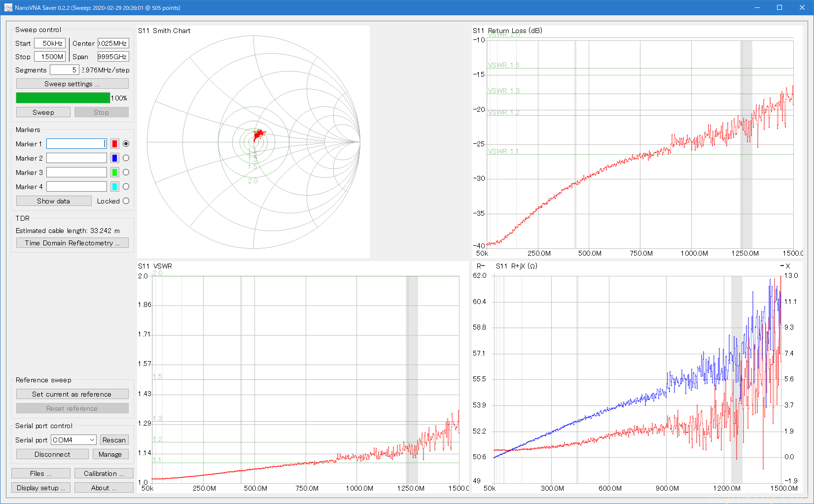Viewport: 814px width, 504px height.
Task: Click the Reset reference button
Action: [72, 408]
